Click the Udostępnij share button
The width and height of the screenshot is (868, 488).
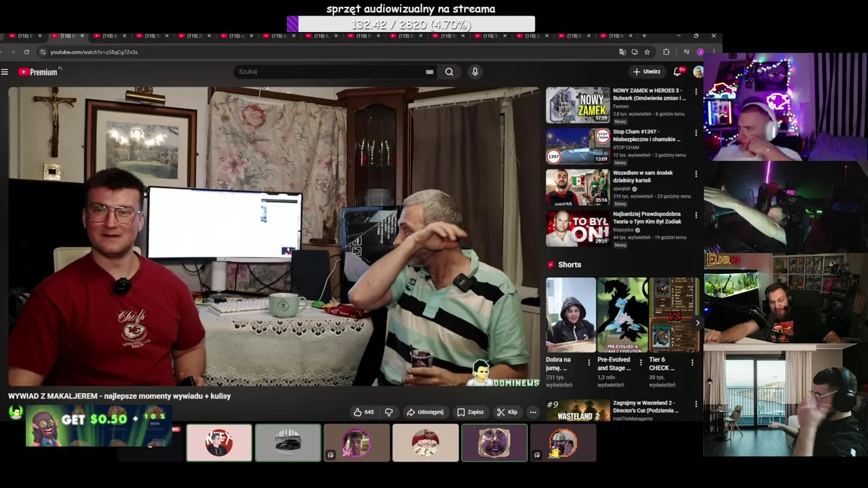coord(425,412)
